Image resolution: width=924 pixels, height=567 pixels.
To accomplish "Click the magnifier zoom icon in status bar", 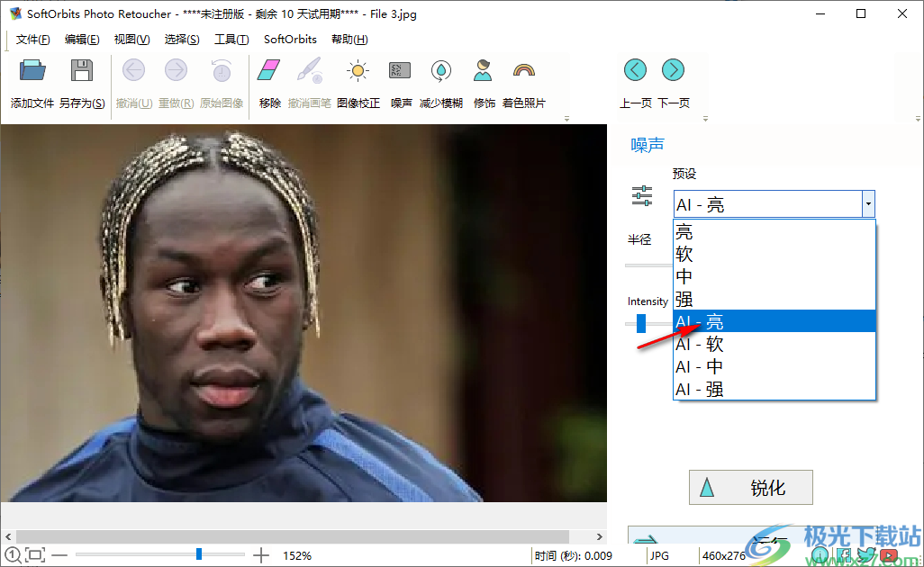I will click(x=13, y=555).
